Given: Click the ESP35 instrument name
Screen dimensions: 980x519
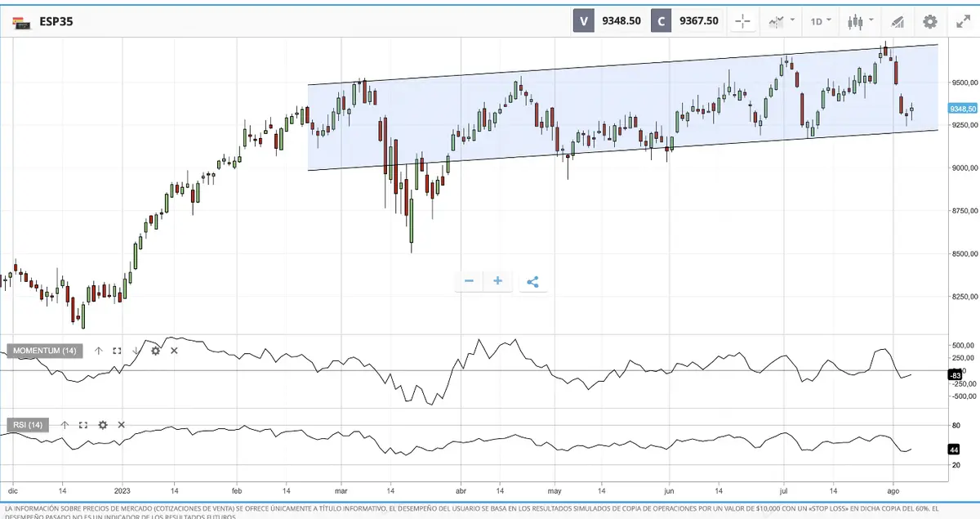Looking at the screenshot, I should (56, 22).
